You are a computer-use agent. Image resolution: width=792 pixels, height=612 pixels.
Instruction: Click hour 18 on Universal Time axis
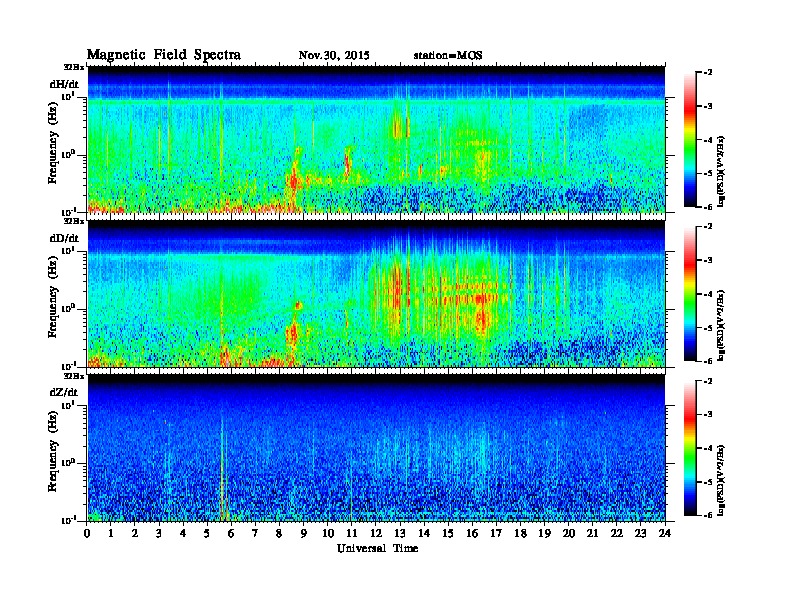pyautogui.click(x=521, y=533)
